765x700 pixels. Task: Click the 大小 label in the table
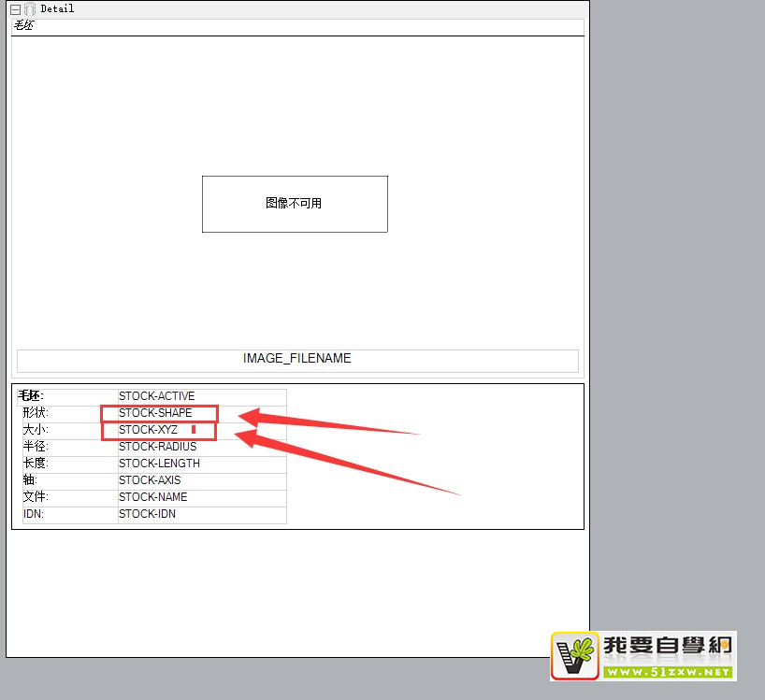coord(35,430)
